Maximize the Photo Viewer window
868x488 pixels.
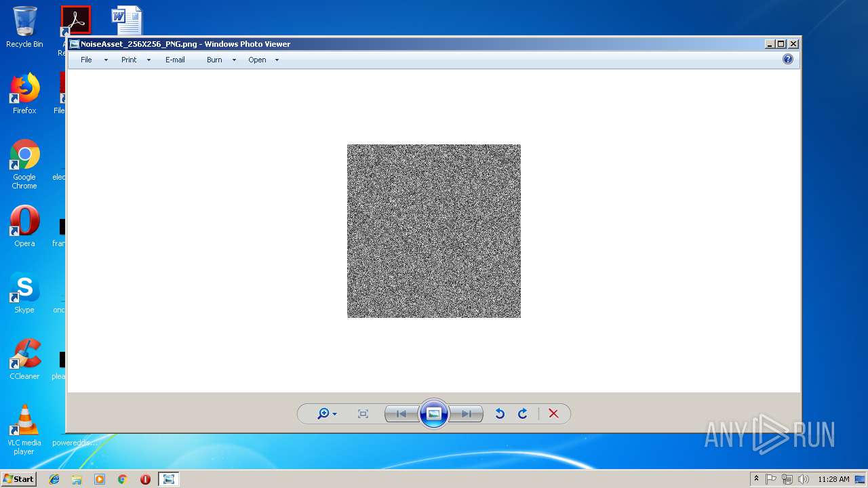[781, 44]
